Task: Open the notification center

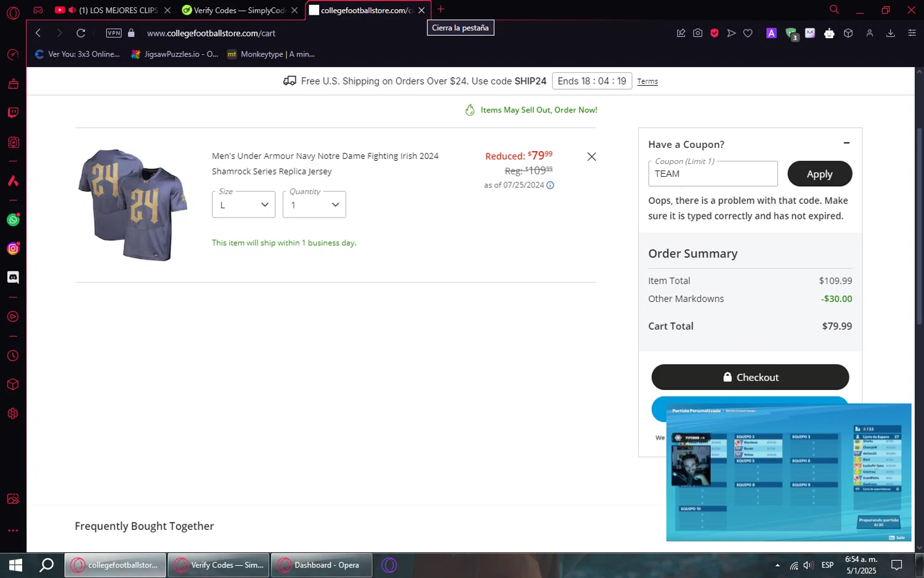Action: pyautogui.click(x=897, y=565)
